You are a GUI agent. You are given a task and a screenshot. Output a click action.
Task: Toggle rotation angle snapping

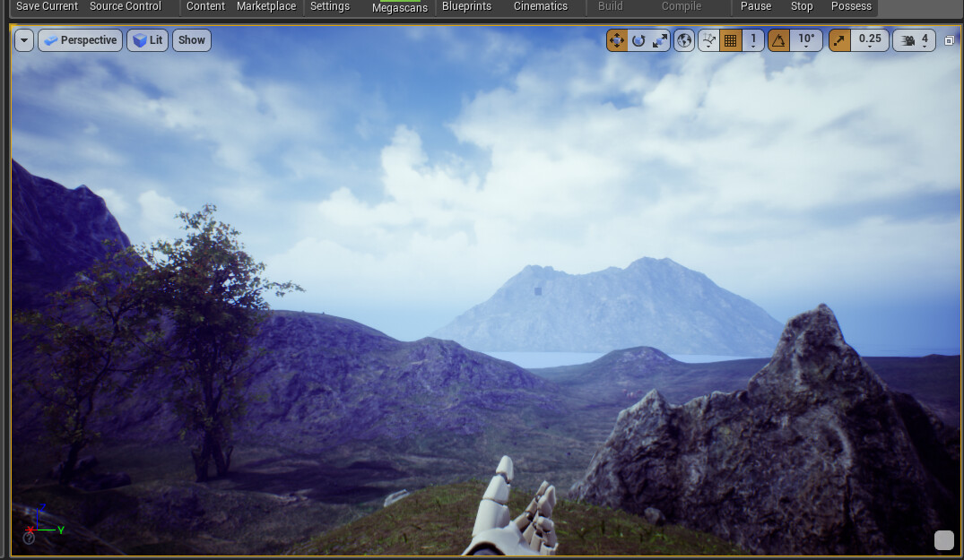(x=778, y=40)
